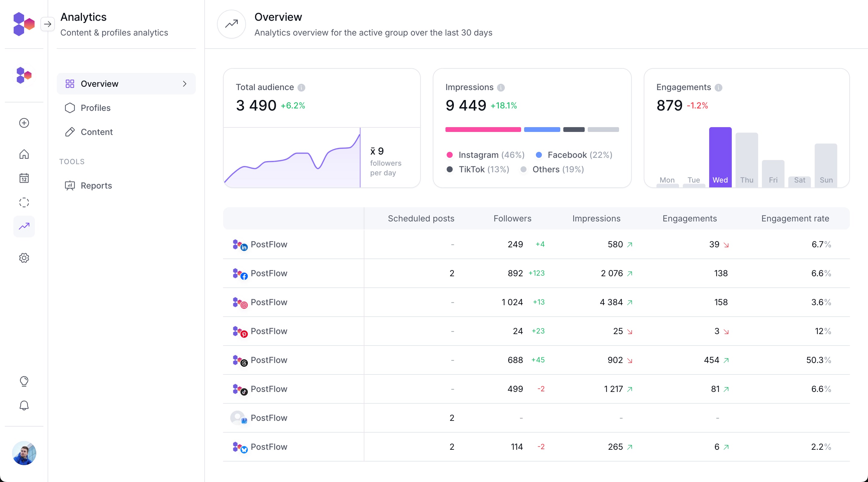Screen dimensions: 868x482
Task: Select the Analytics trending icon in the left sidebar
Action: pos(24,226)
